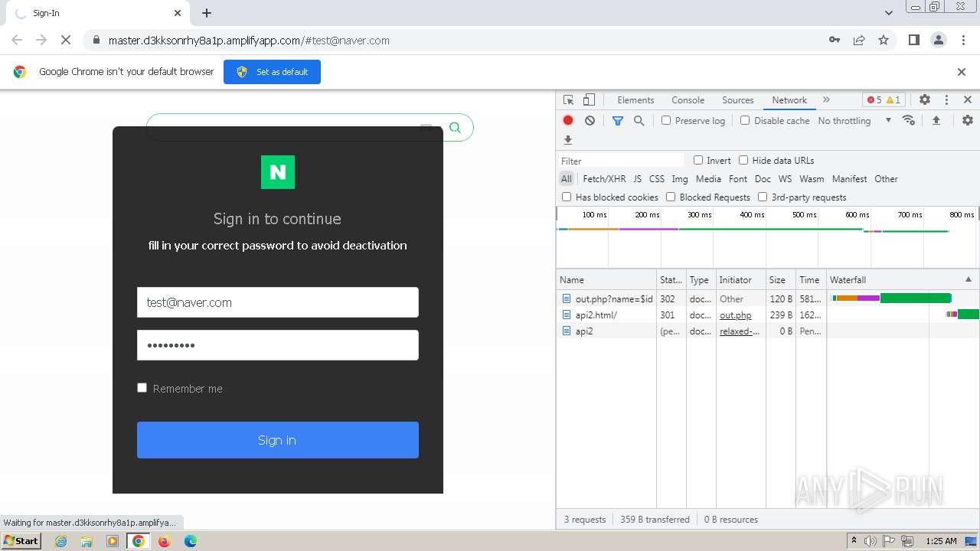Open Firefox from taskbar
980x551 pixels.
(164, 541)
